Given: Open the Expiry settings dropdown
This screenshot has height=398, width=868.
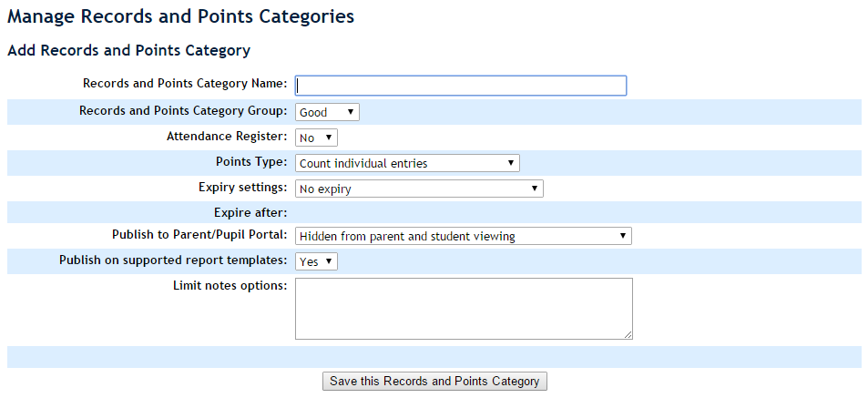Looking at the screenshot, I should click(x=418, y=189).
